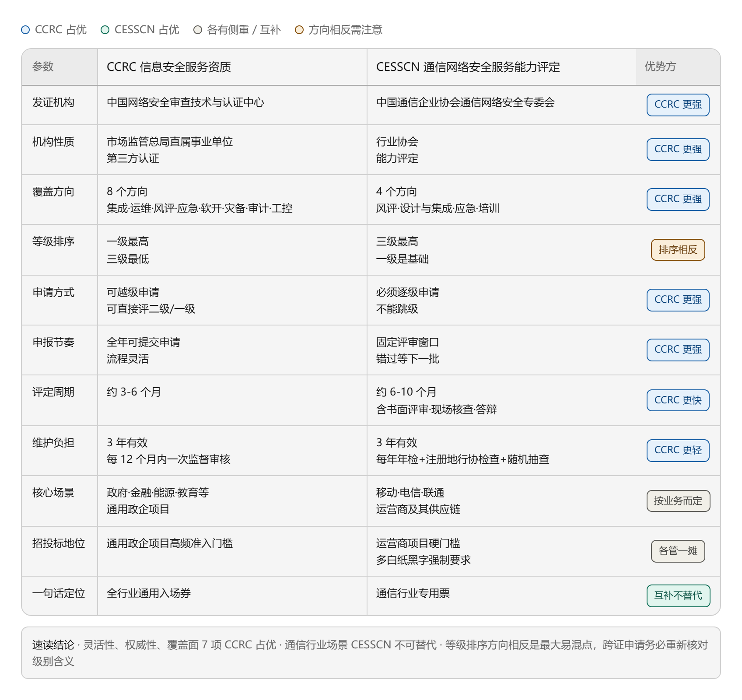Click the CCRC 更强 badge in 覆盖方向 row
Screen dimensions: 742x700
(678, 199)
